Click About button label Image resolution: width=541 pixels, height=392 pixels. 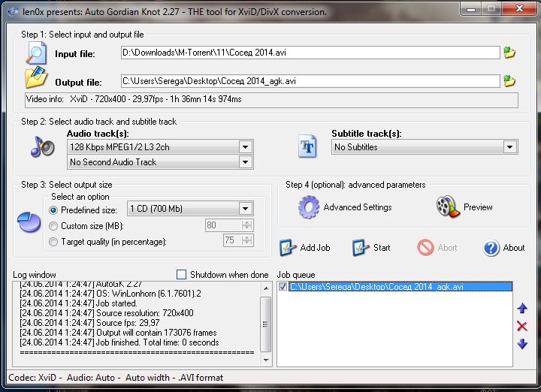point(514,248)
